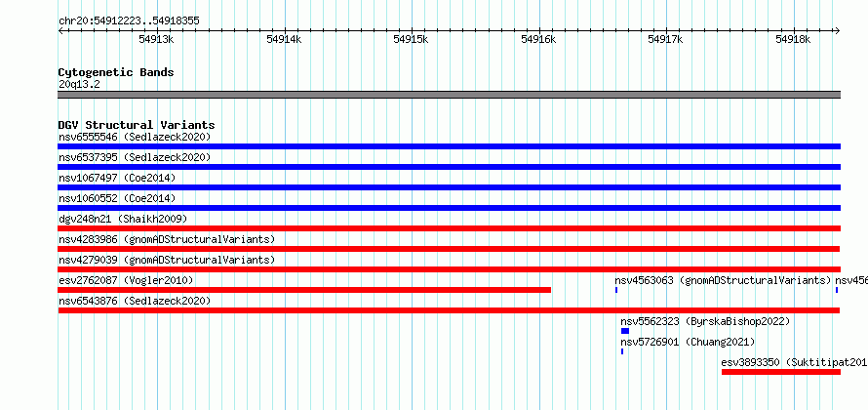868x410 pixels.
Task: Open the nsv4279039 (gnomADStructuralVariants) label
Action: coord(167,260)
